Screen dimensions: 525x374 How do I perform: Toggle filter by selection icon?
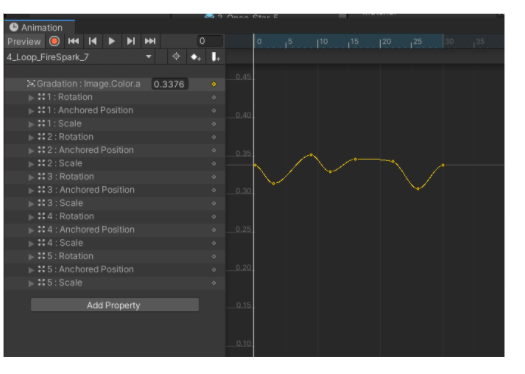[176, 57]
